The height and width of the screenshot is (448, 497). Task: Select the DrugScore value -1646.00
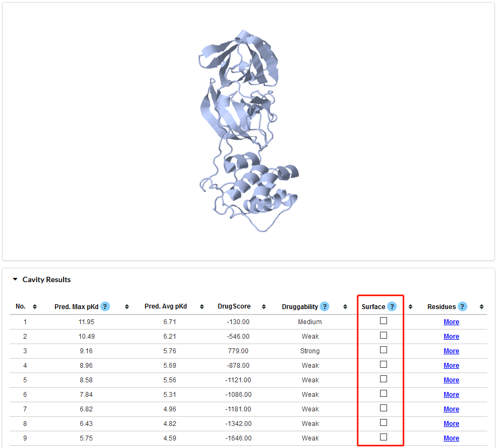click(x=238, y=438)
